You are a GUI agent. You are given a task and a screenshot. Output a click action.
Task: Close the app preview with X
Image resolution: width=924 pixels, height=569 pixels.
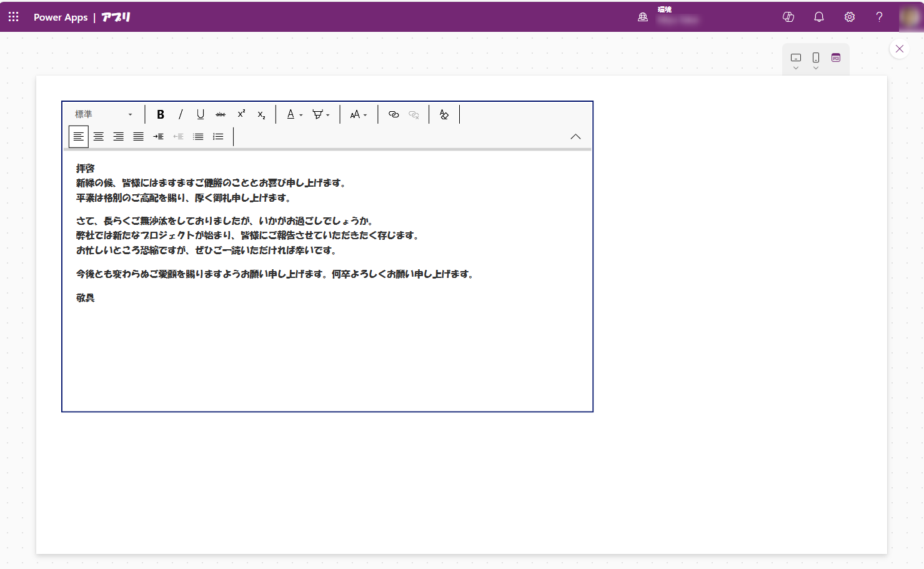tap(900, 49)
